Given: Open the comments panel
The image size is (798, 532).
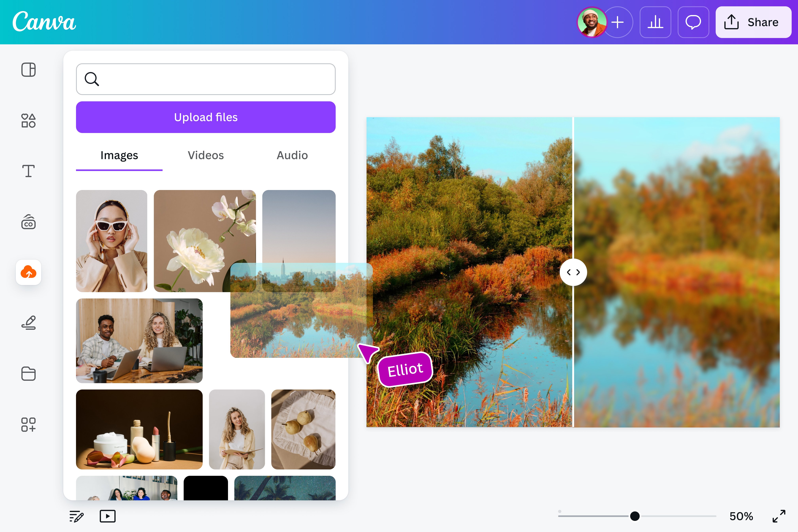Looking at the screenshot, I should 693,22.
